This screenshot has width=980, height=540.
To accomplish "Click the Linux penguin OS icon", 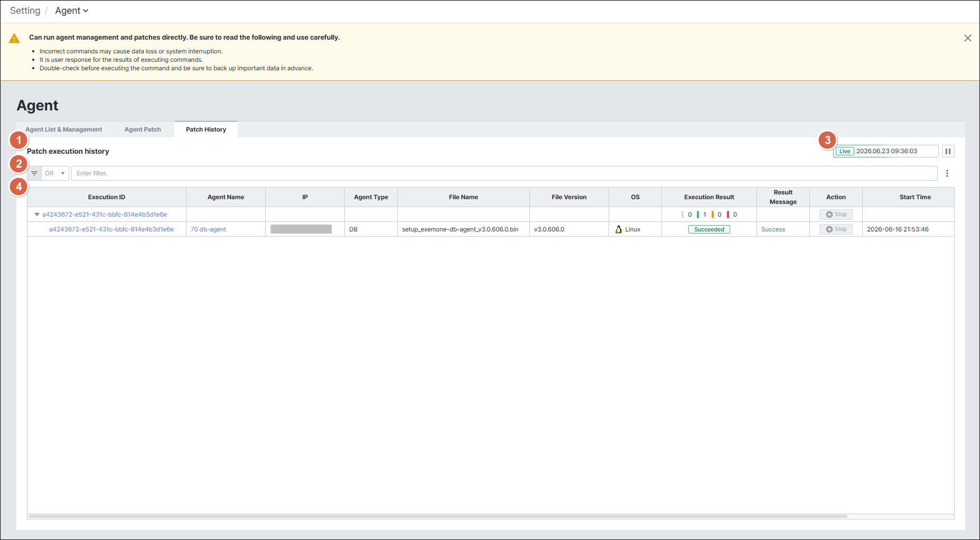I will [619, 229].
